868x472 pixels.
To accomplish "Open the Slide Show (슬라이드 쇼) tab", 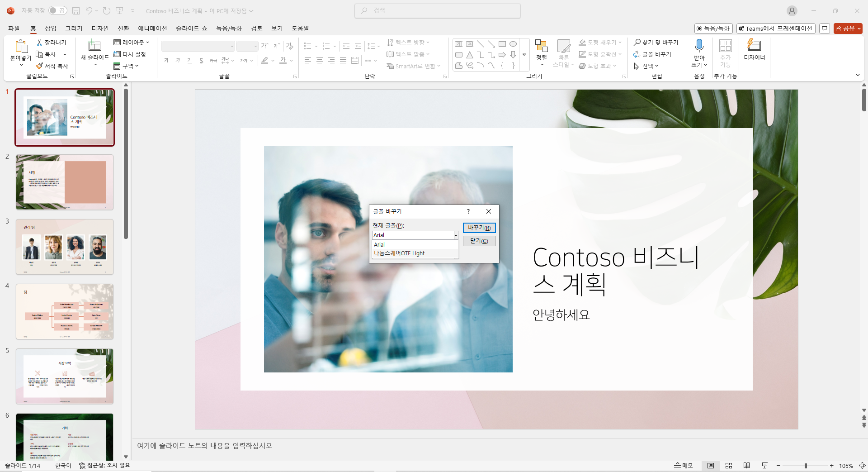I will 192,29.
